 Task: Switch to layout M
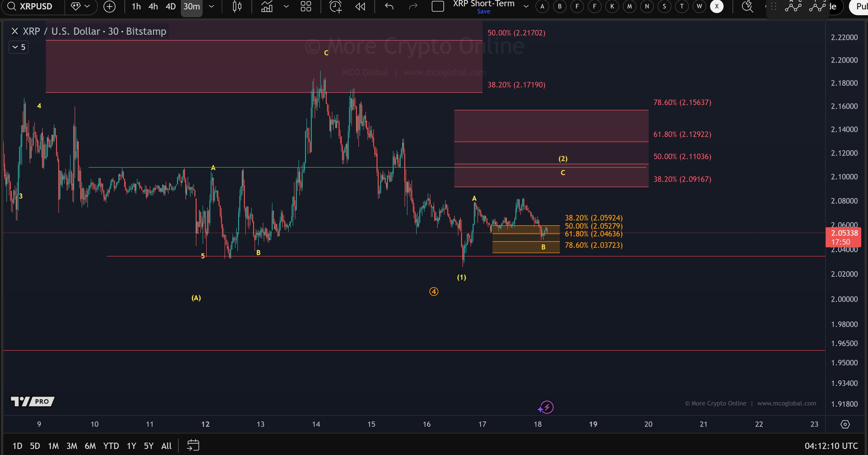(x=630, y=6)
